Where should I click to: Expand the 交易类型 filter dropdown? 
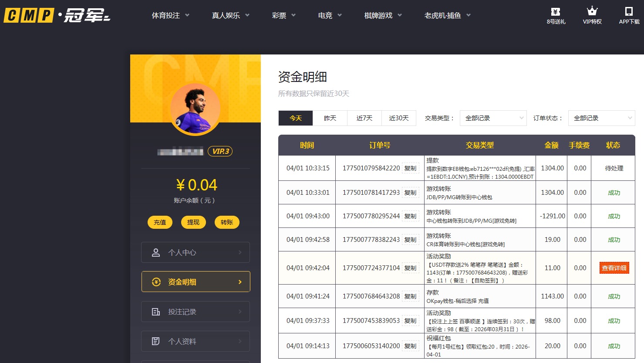tap(493, 118)
